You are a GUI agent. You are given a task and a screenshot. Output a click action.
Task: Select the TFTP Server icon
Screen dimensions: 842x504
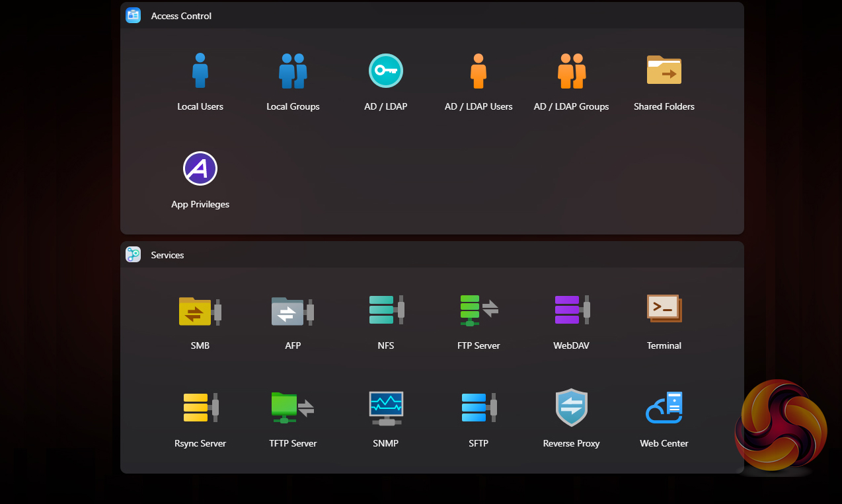(x=293, y=408)
